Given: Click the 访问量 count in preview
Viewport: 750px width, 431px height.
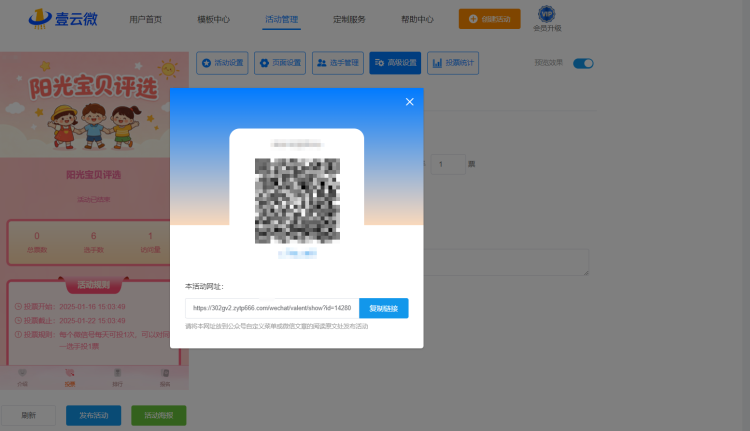Looking at the screenshot, I should click(x=150, y=242).
